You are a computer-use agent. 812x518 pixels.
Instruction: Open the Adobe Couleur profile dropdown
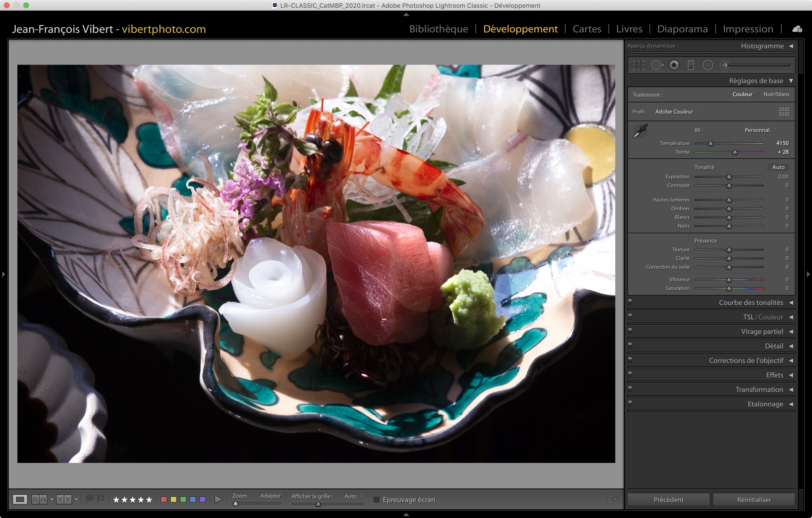[x=677, y=112]
